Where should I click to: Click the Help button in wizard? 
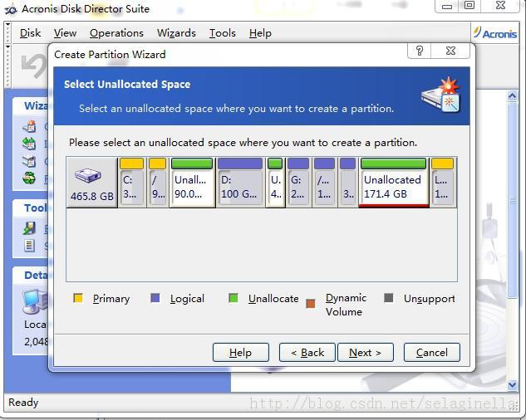[x=240, y=352]
